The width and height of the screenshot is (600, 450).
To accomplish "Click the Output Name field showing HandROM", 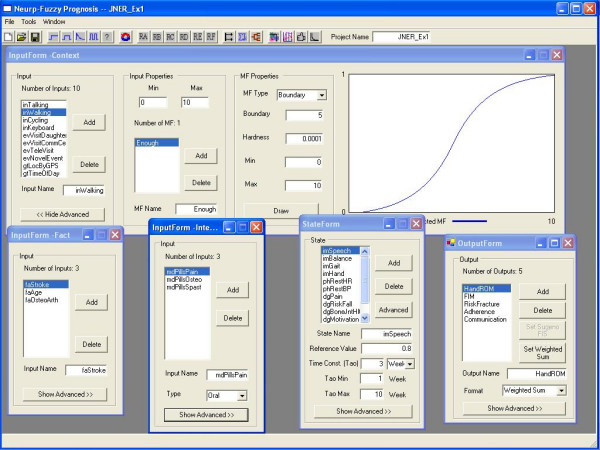I will [x=536, y=374].
